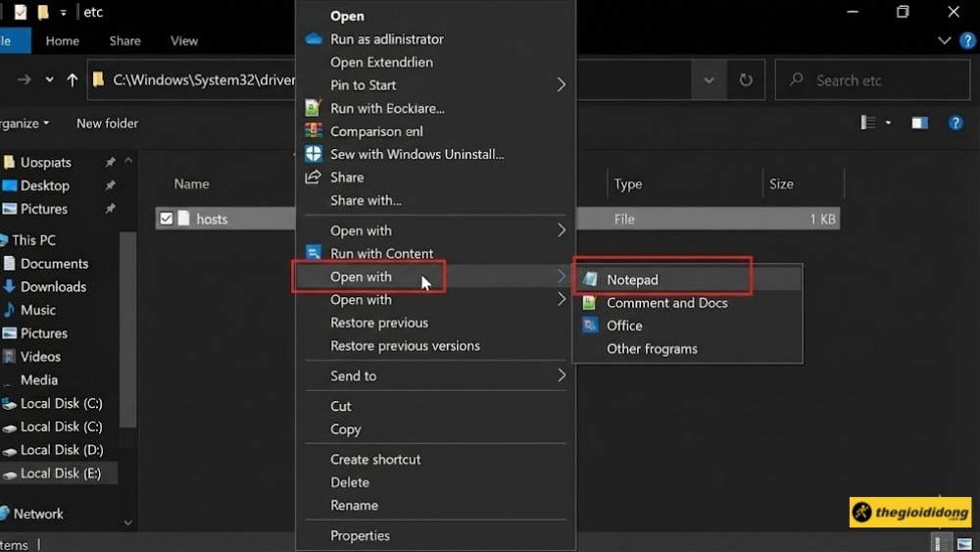The height and width of the screenshot is (552, 980).
Task: Switch to the View ribbon tab
Action: (184, 41)
